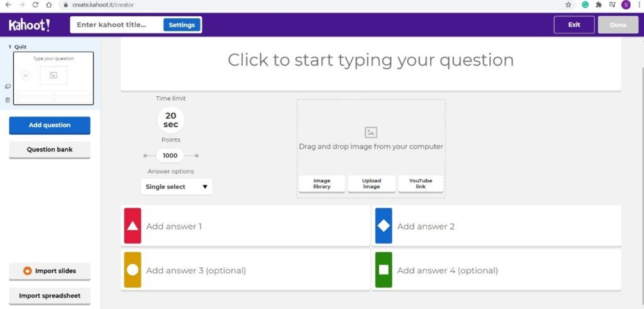Open the Image library

coord(321,183)
